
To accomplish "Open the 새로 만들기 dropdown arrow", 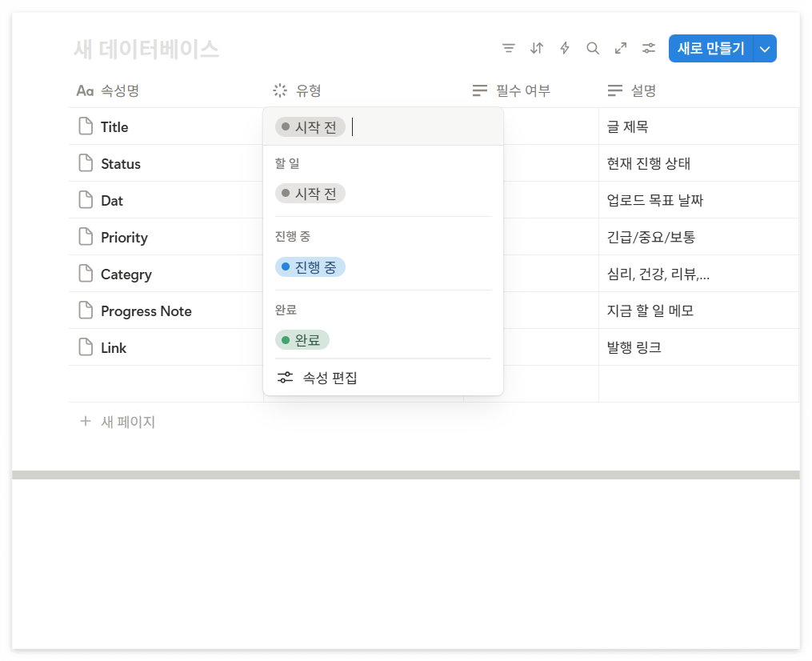I will point(765,49).
